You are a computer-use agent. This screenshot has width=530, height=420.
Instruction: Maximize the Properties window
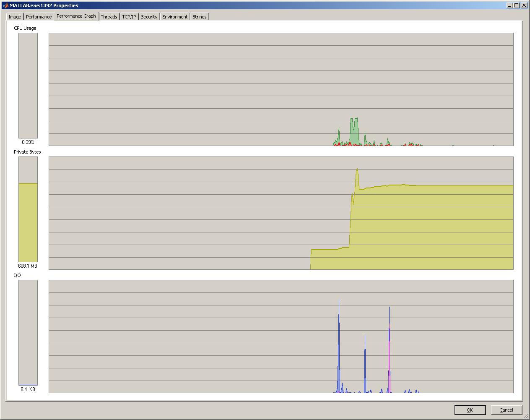pyautogui.click(x=517, y=5)
